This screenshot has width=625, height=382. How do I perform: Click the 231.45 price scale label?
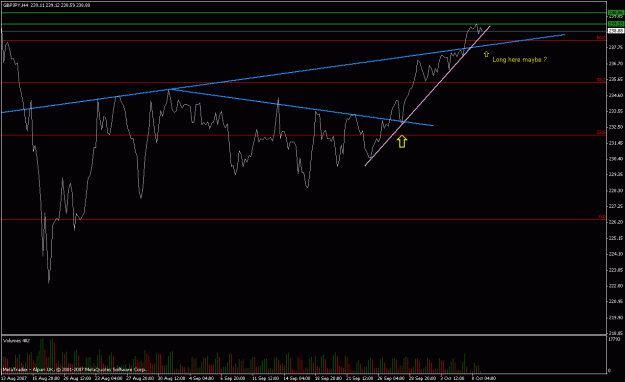coord(616,143)
